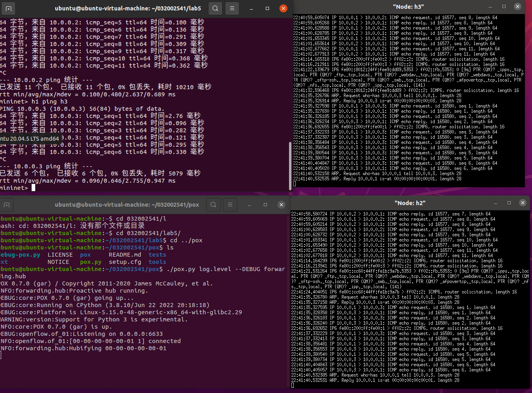Click the "Node: h3" window title

[408, 7]
